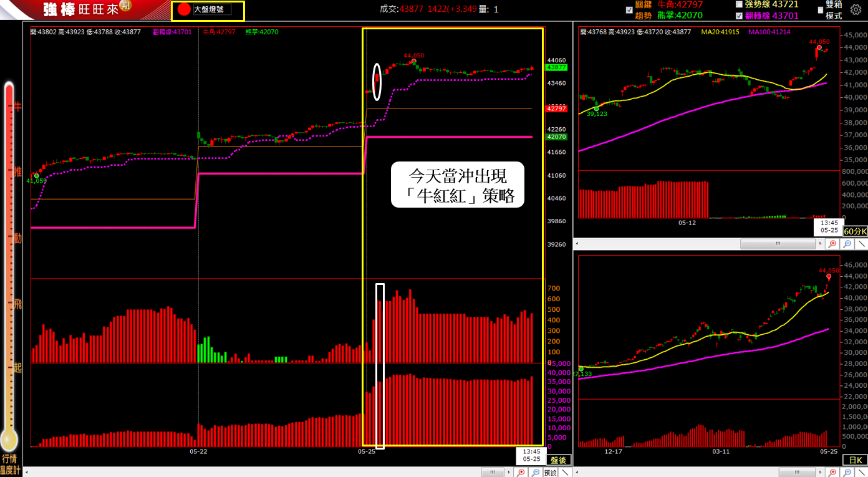
Task: Click the red 大盤燈號 signal light
Action: point(183,9)
